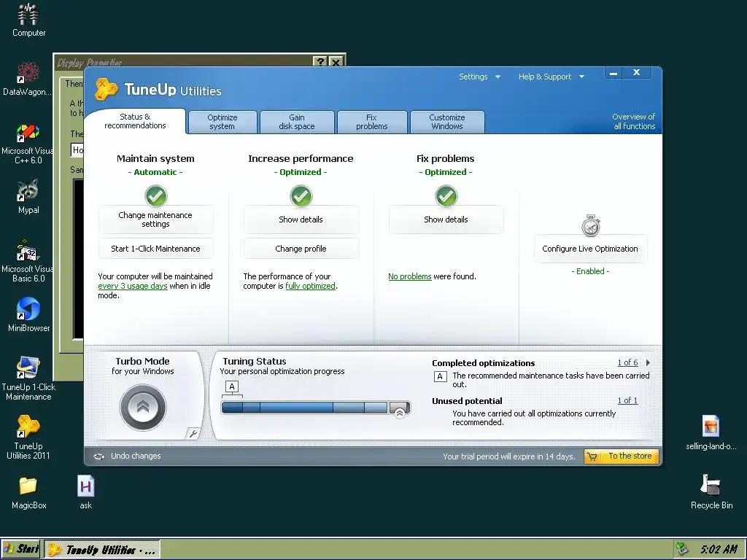This screenshot has height=560, width=747.
Task: Click '- Enabled -' Live Optimization status text
Action: click(590, 271)
